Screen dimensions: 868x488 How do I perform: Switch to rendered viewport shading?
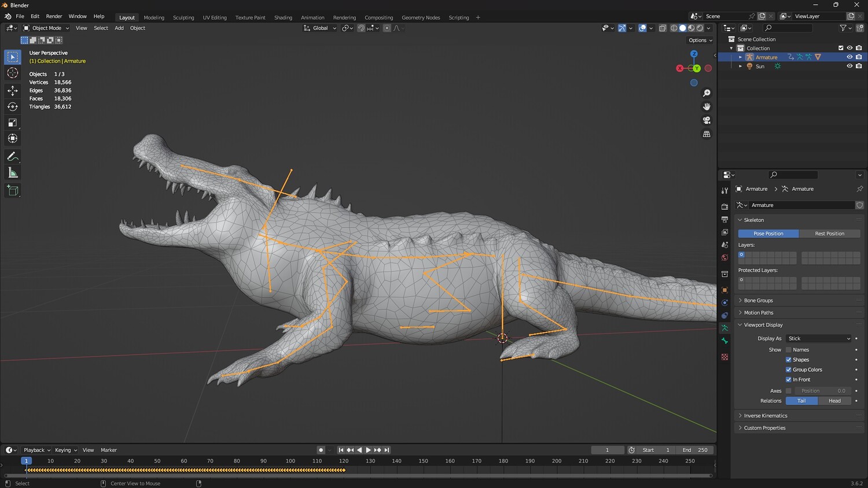click(700, 28)
